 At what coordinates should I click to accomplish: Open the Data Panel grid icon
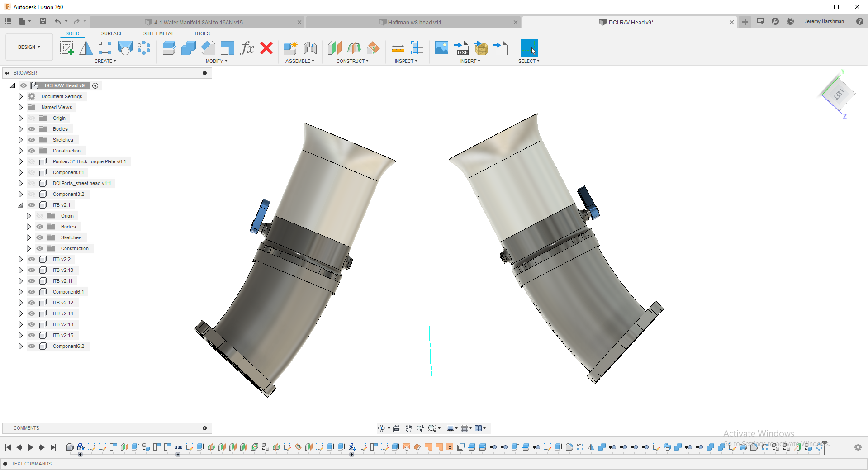tap(8, 21)
